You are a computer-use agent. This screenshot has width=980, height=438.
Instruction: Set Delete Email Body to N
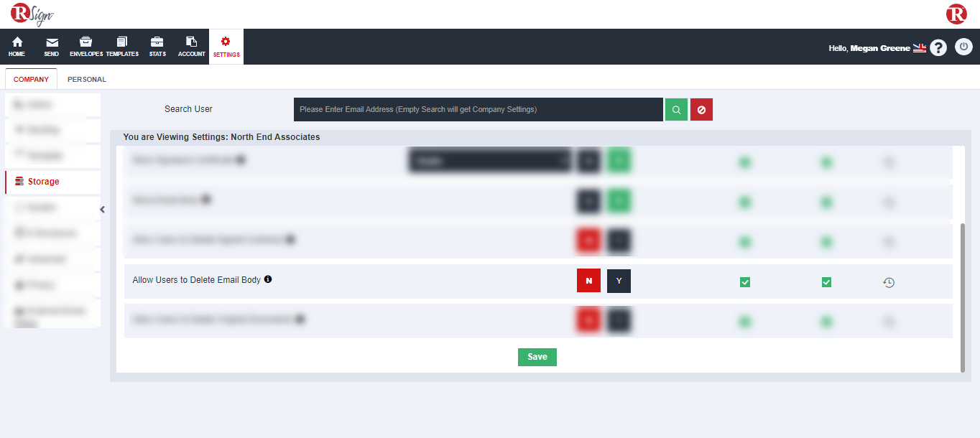pos(588,281)
